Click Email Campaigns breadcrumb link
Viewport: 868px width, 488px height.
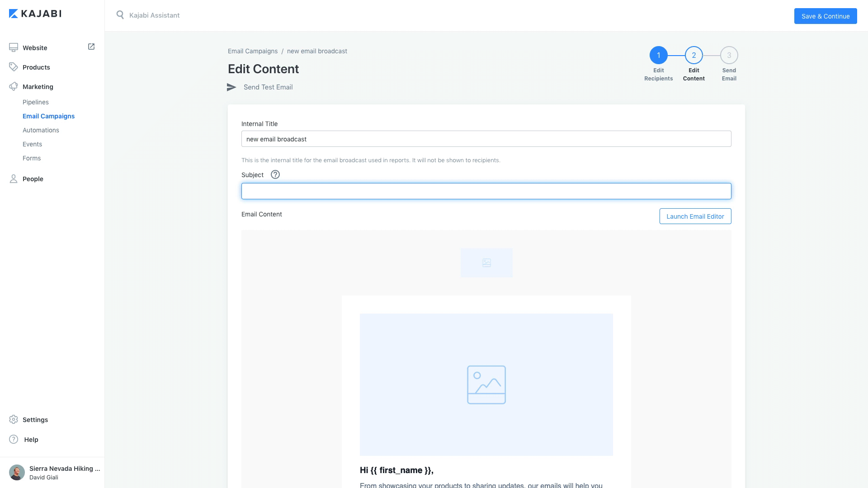click(253, 51)
